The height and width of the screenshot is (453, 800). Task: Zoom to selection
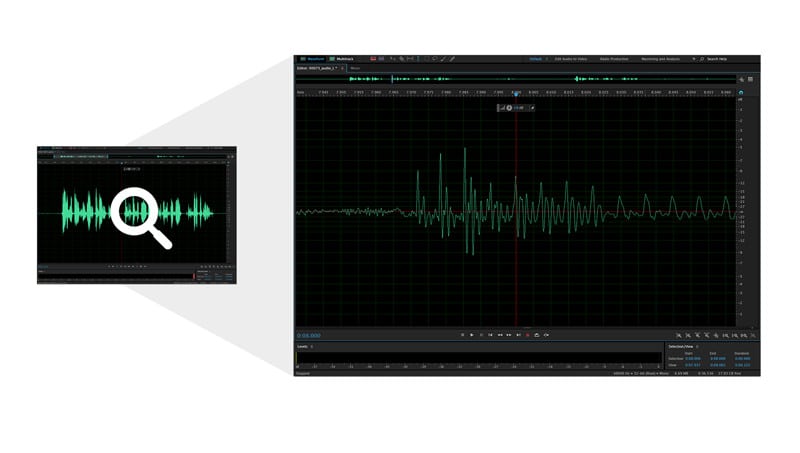(744, 335)
